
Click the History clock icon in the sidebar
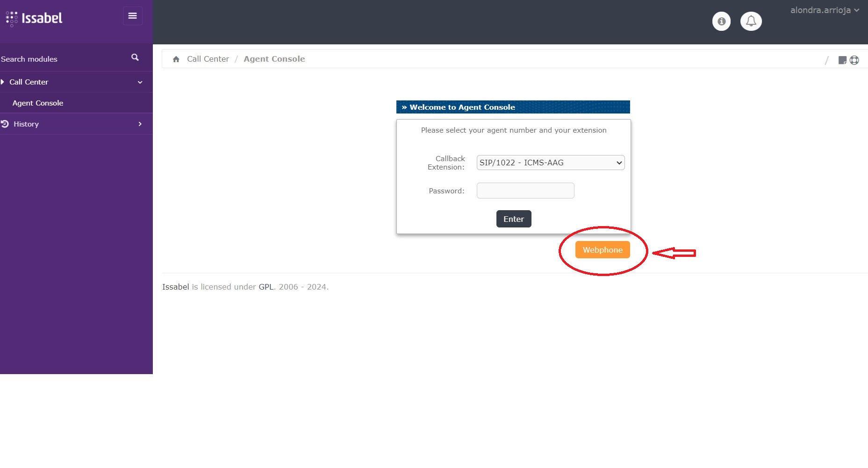point(5,124)
